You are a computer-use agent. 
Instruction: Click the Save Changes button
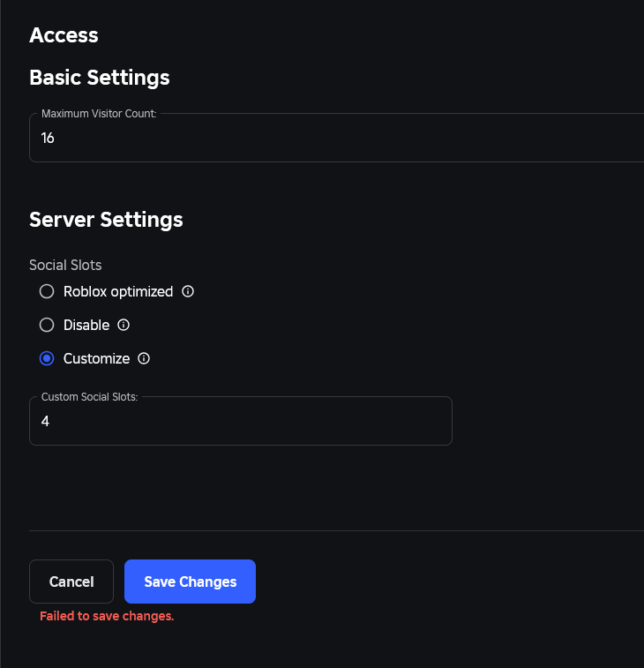[190, 582]
